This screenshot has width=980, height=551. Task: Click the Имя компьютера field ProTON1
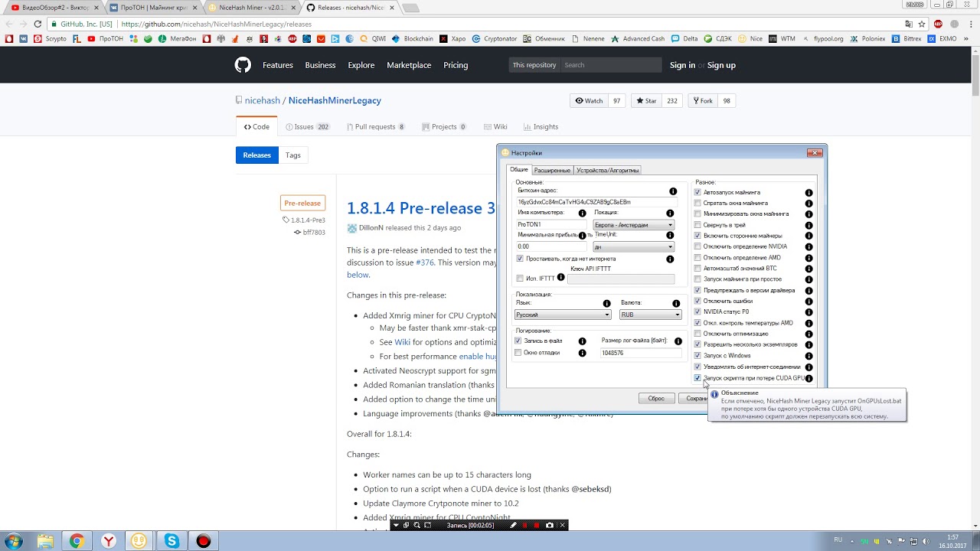pyautogui.click(x=551, y=225)
